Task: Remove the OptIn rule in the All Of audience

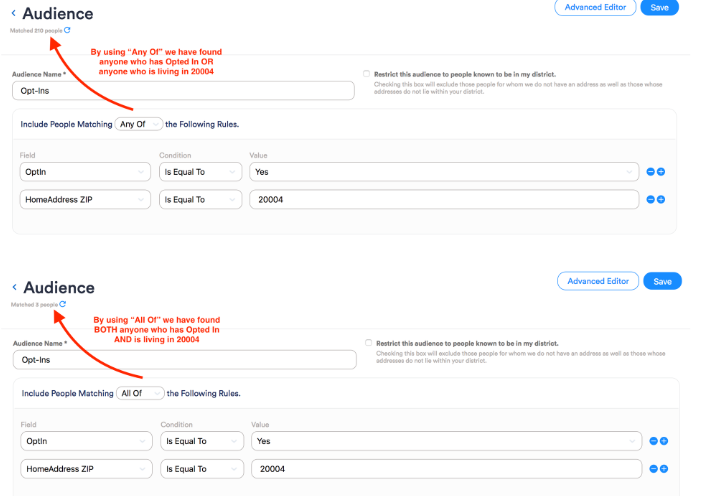Action: (x=651, y=440)
